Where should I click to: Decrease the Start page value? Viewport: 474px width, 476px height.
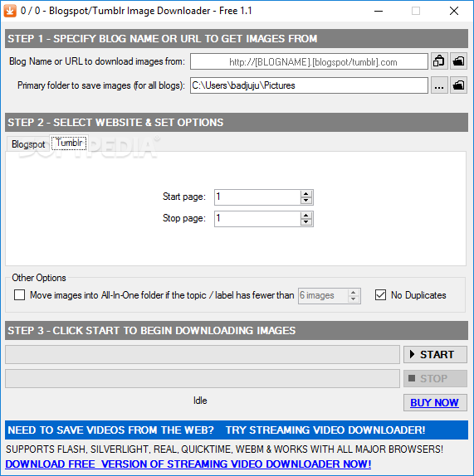pyautogui.click(x=306, y=201)
